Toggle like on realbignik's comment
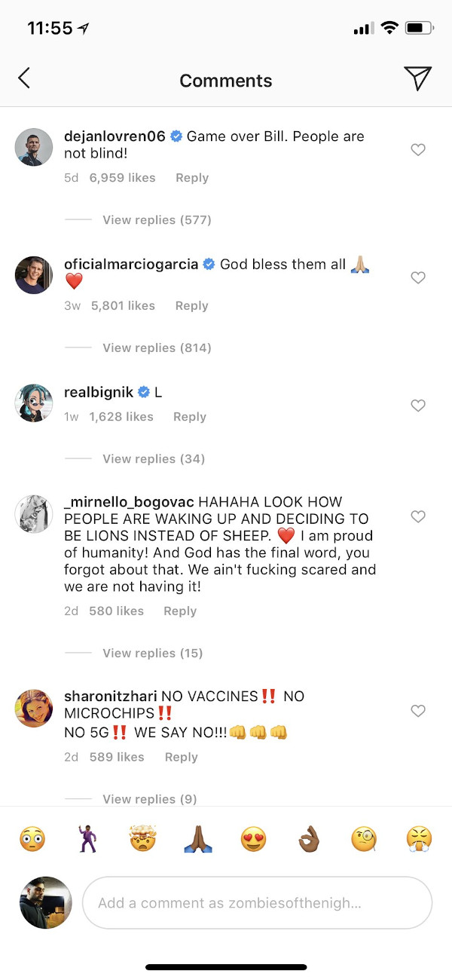The image size is (452, 980). 418,406
